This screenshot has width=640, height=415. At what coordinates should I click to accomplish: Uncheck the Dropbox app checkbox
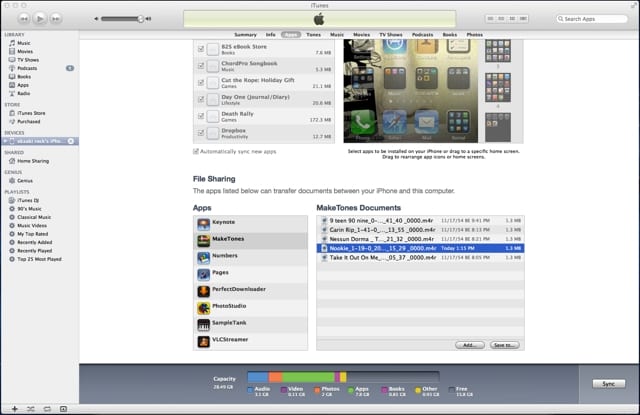tap(201, 133)
